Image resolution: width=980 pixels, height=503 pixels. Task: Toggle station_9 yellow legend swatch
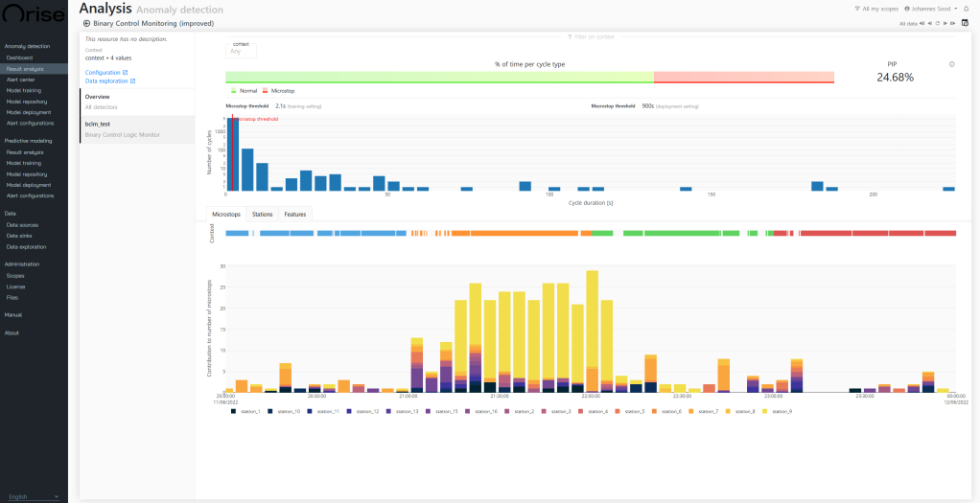click(764, 411)
